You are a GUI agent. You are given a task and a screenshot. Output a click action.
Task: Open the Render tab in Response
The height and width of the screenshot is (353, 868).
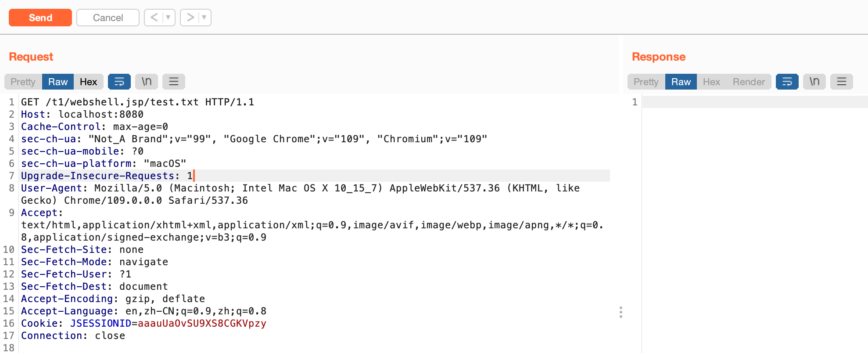[x=749, y=82]
